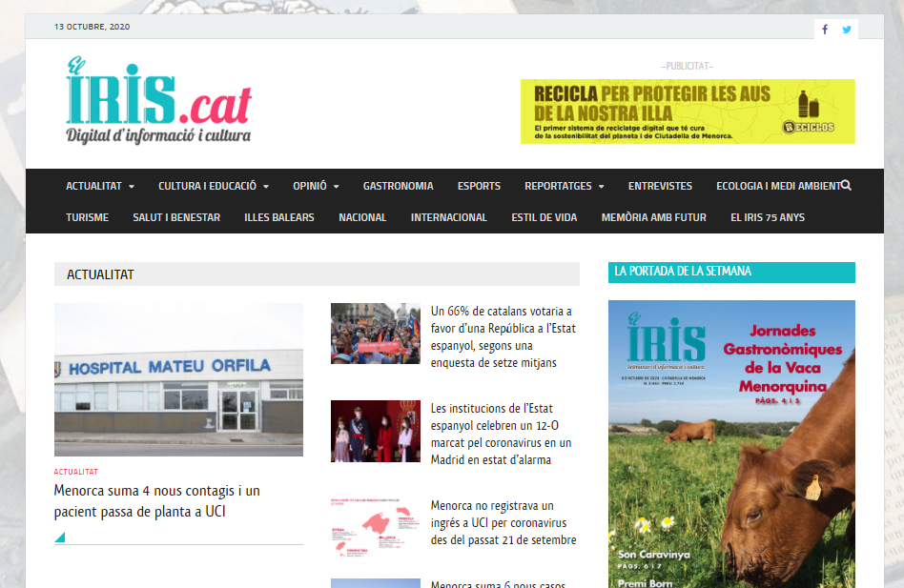The width and height of the screenshot is (904, 588).
Task: Open the Actualitat menu item
Action: point(93,186)
